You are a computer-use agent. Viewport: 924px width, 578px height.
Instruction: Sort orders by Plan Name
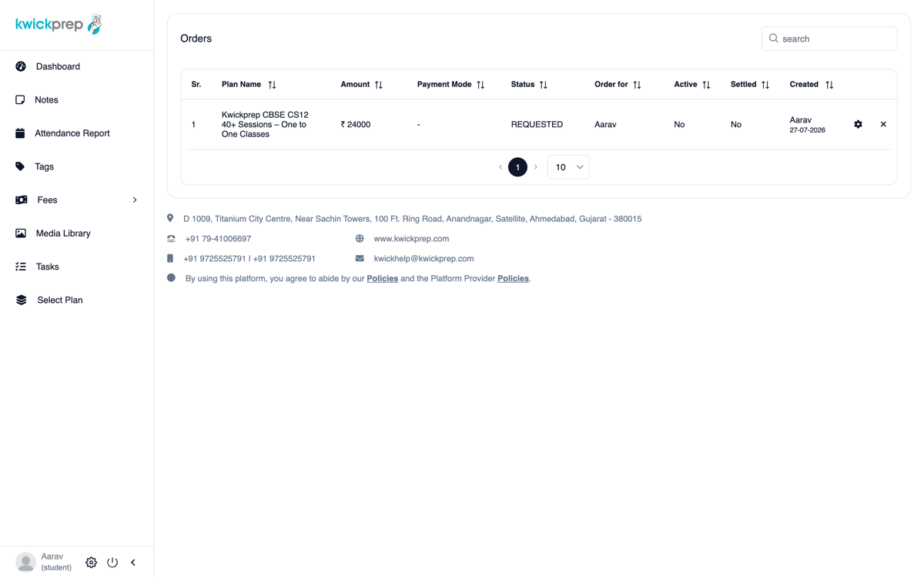tap(272, 85)
